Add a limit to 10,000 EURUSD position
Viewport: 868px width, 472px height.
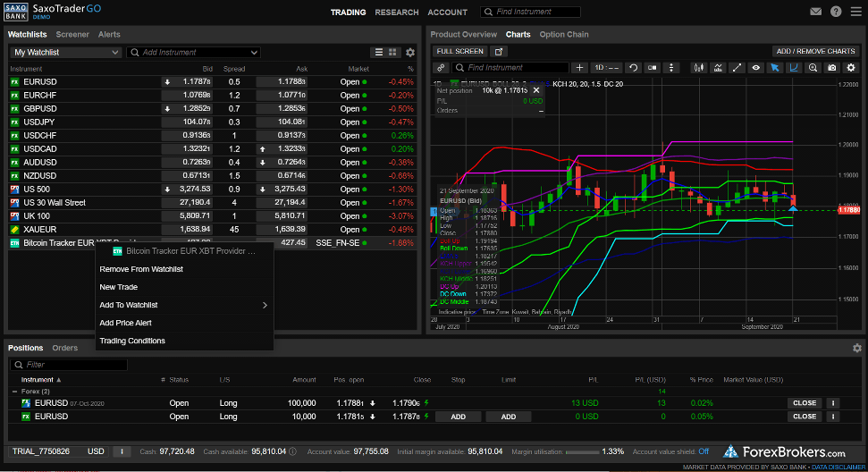pyautogui.click(x=508, y=417)
